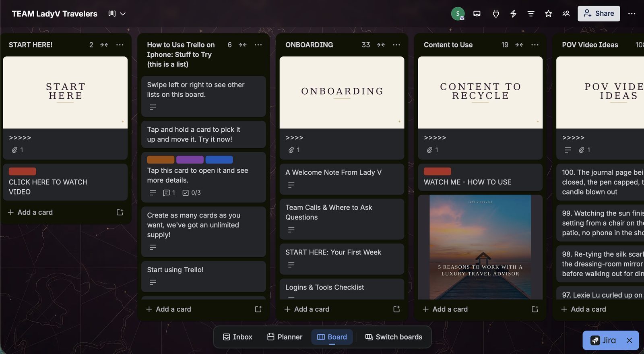
Task: Open Tap and hold a card card
Action: coord(204,135)
